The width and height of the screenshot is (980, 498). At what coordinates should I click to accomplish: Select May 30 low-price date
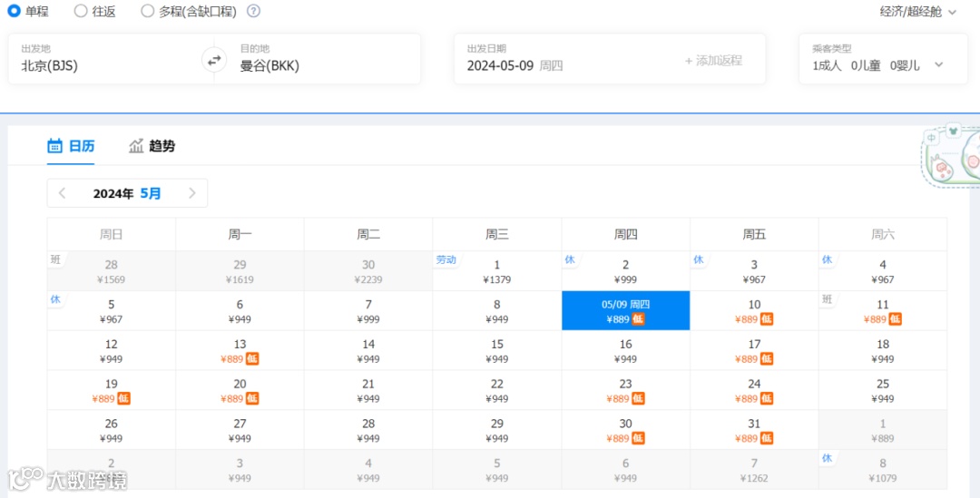click(x=625, y=430)
